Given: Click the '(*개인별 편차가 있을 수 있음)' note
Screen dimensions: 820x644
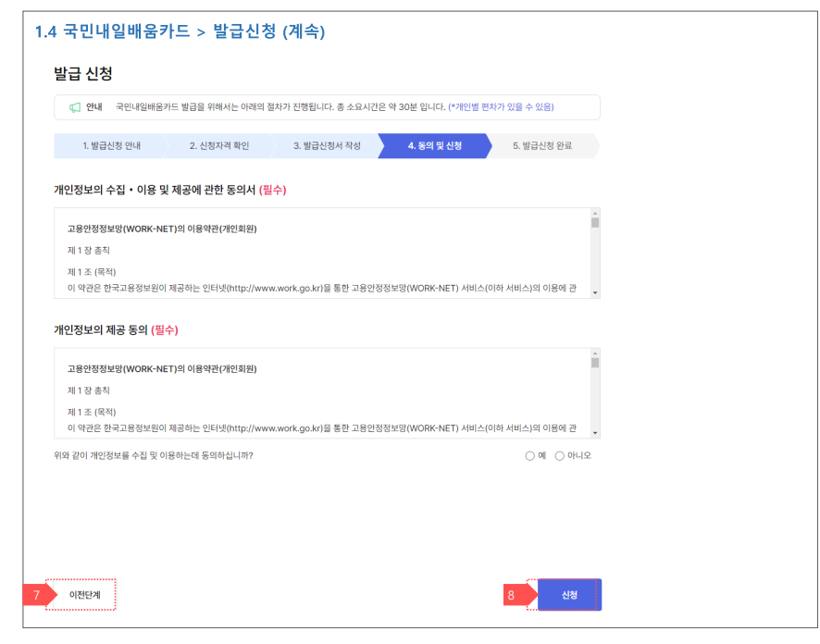Looking at the screenshot, I should coord(501,107).
